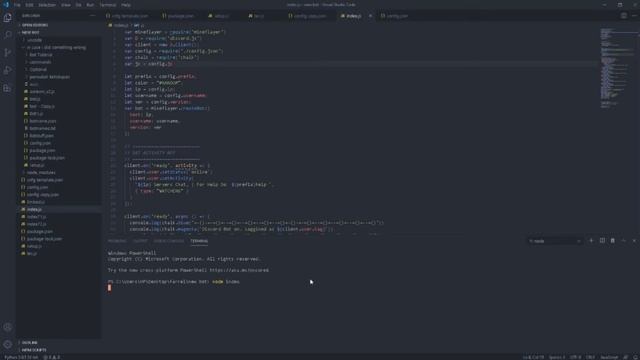Select index.js in the Explorer tree
640x360 pixels.
pos(59,209)
